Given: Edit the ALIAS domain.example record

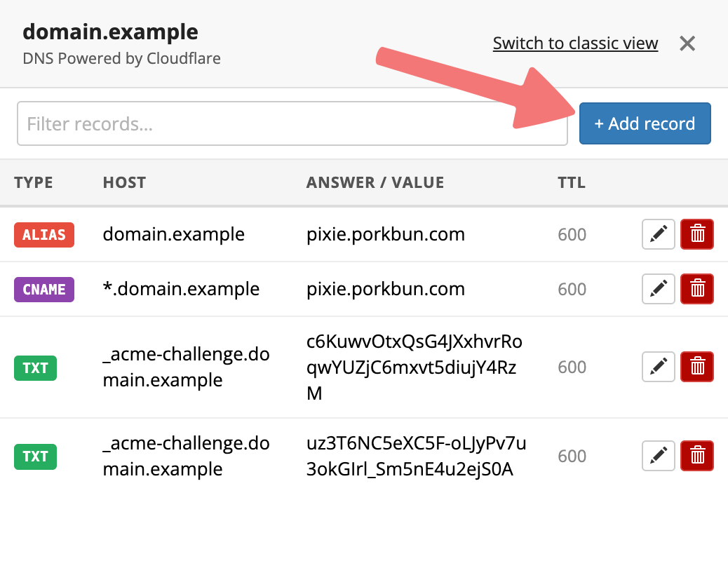Looking at the screenshot, I should (x=659, y=234).
